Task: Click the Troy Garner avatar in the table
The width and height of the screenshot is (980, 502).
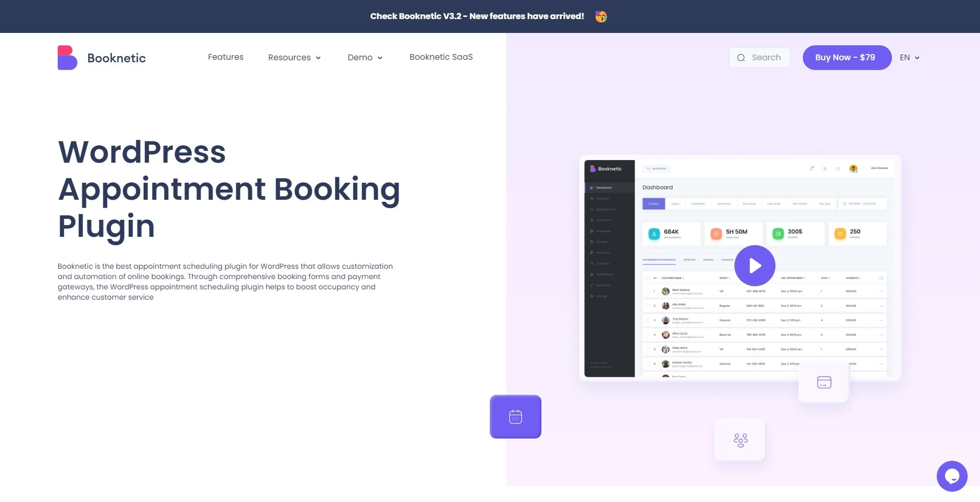Action: (x=665, y=320)
